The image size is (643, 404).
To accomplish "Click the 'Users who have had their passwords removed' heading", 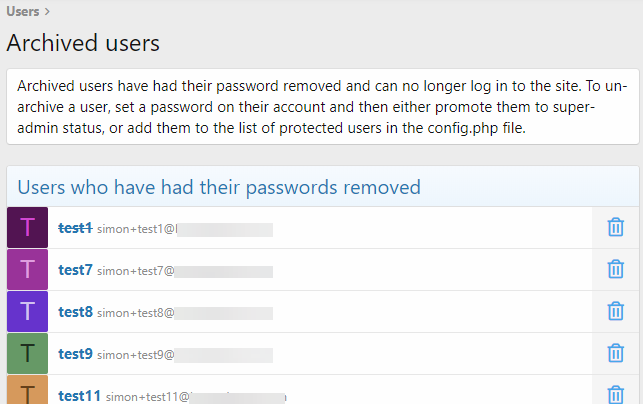I will coord(219,187).
